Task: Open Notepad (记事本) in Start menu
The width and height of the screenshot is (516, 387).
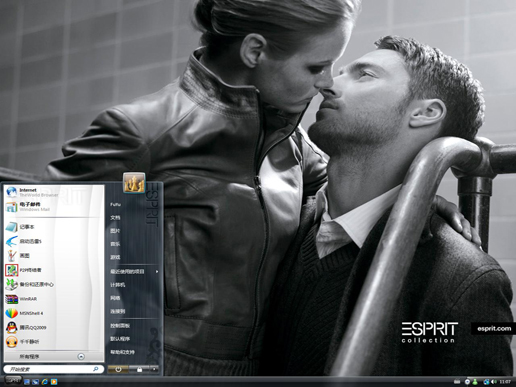Action: tap(53, 227)
